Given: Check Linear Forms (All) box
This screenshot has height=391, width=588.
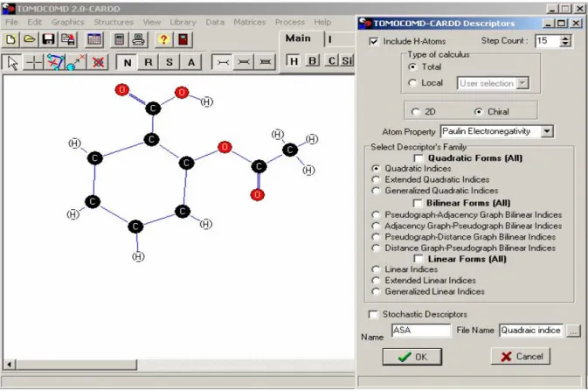Looking at the screenshot, I should click(419, 259).
